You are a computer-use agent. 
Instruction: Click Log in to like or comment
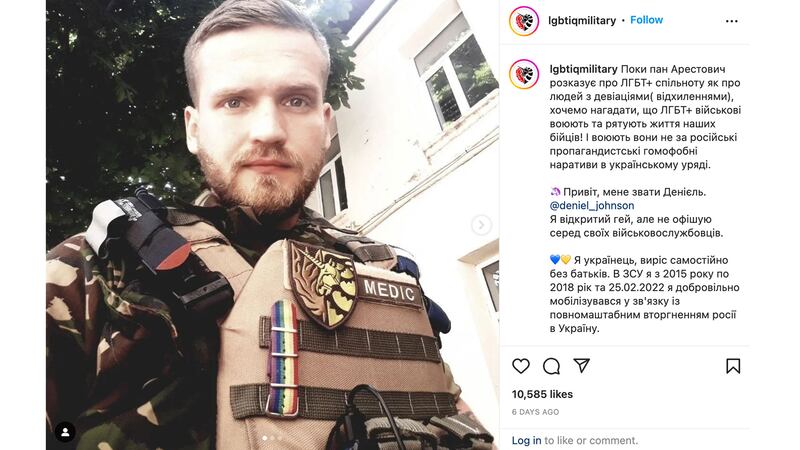pyautogui.click(x=527, y=440)
